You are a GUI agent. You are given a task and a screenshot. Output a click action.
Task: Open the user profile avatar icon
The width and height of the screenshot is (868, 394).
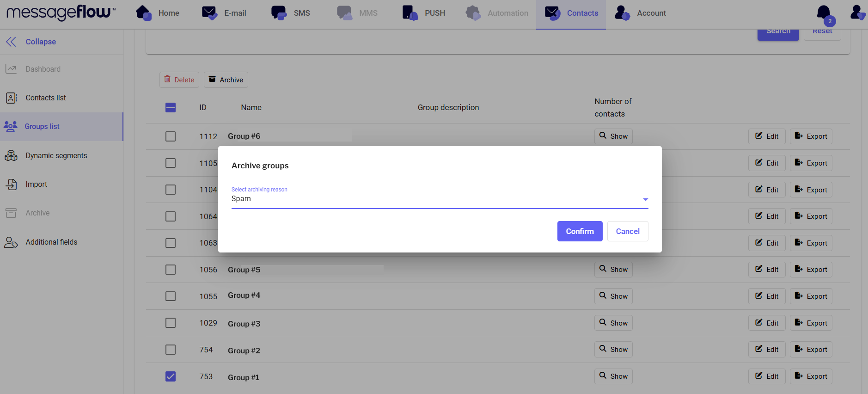857,13
